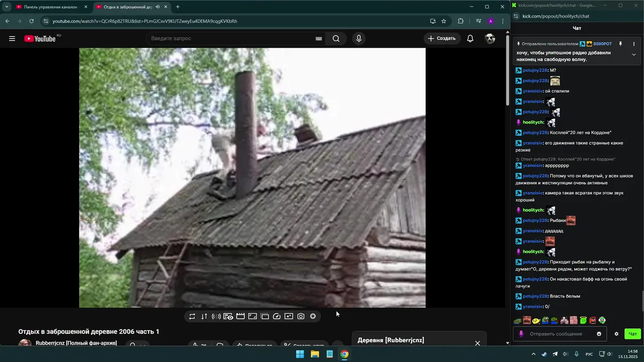Screen dimensions: 644x362
Task: Open the playback speed gauge icon
Action: click(x=277, y=316)
